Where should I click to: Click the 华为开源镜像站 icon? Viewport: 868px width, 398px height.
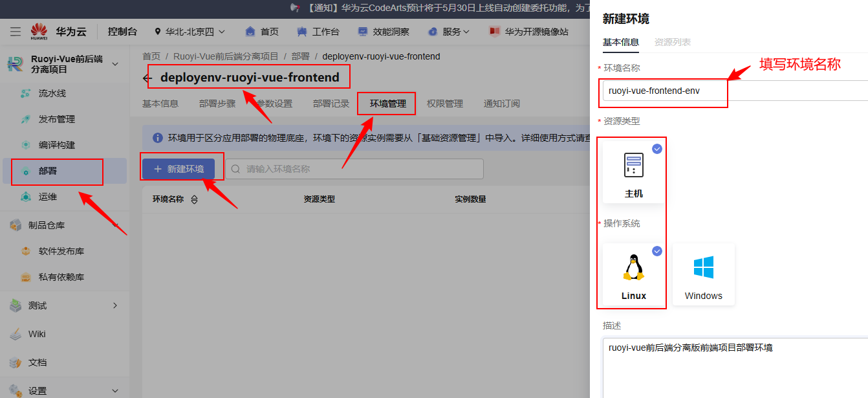[495, 31]
